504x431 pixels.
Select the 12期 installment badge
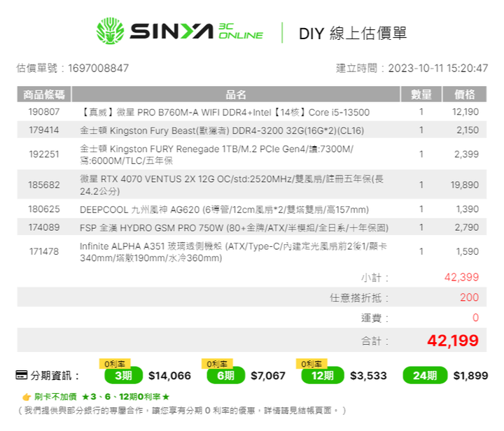[323, 375]
